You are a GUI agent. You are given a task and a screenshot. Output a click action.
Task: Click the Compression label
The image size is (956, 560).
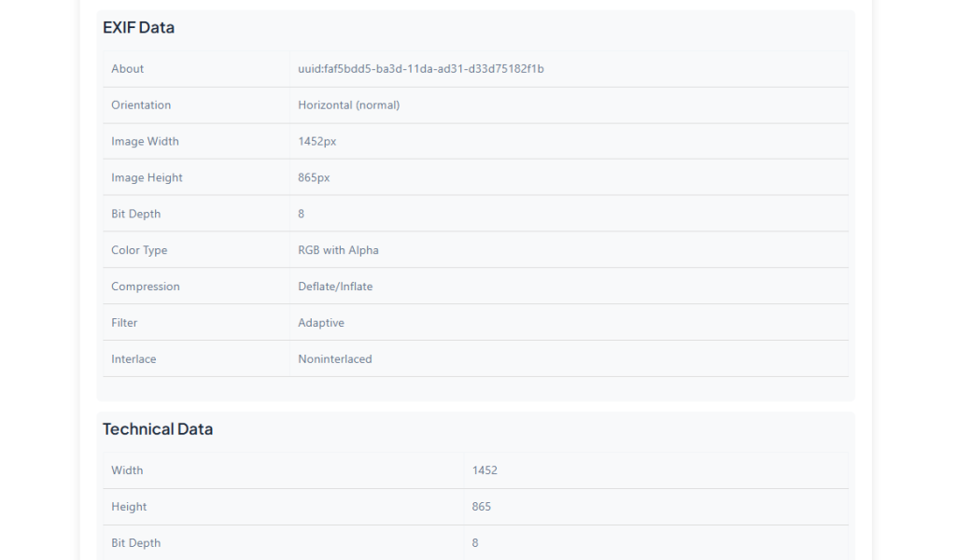click(146, 287)
